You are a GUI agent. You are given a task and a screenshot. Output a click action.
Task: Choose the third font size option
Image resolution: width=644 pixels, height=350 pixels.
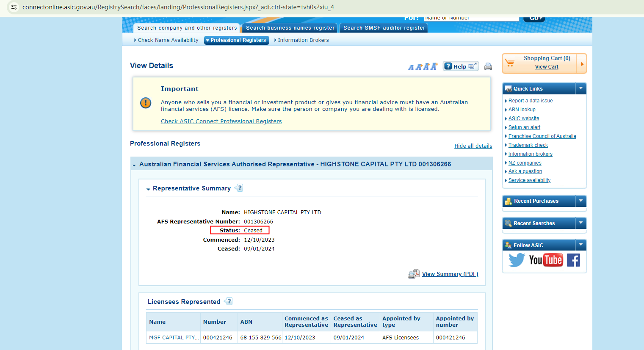(426, 66)
